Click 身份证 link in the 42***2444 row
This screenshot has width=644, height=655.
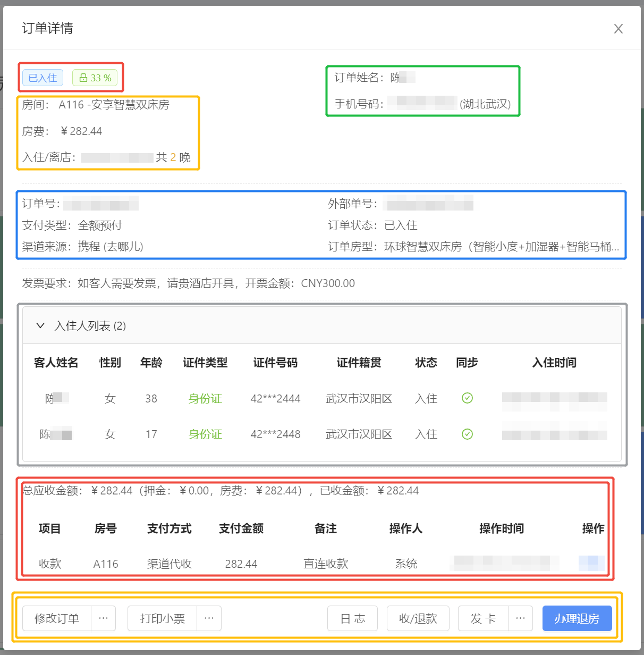[x=205, y=399]
